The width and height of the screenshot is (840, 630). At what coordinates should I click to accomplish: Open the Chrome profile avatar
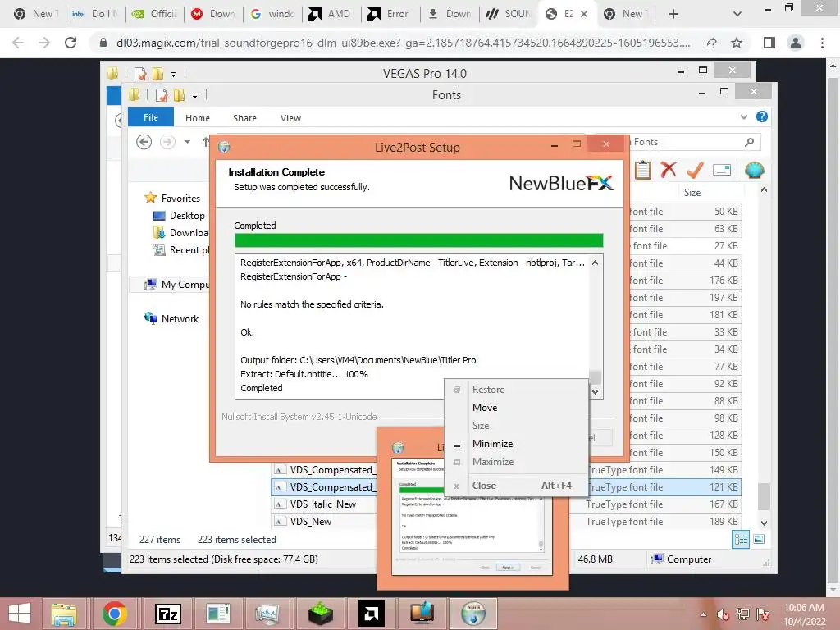click(x=796, y=43)
